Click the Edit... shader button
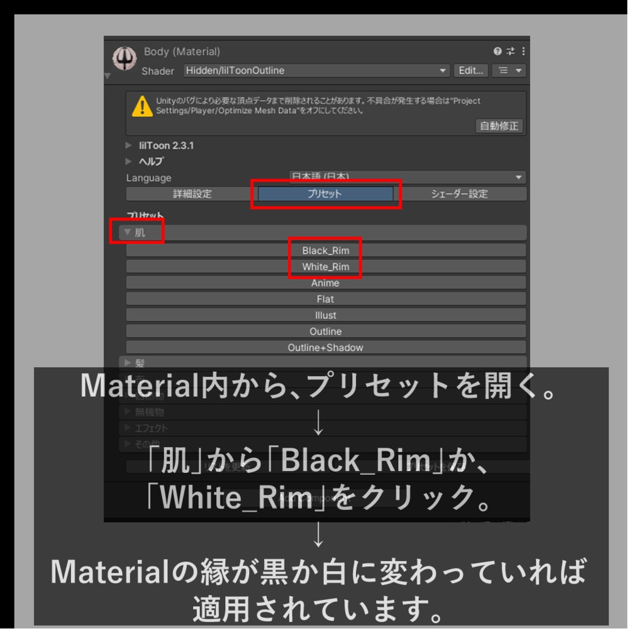The width and height of the screenshot is (644, 644). 470,70
